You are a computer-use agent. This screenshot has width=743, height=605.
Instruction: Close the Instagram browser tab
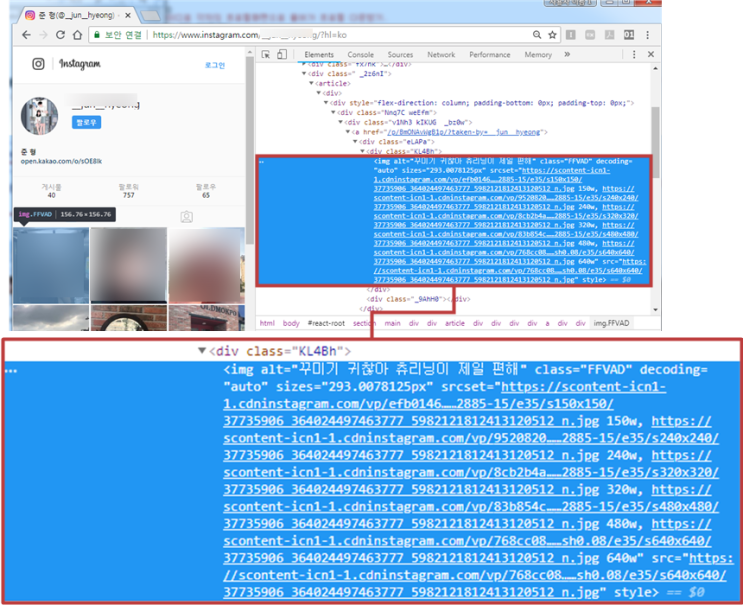[127, 16]
